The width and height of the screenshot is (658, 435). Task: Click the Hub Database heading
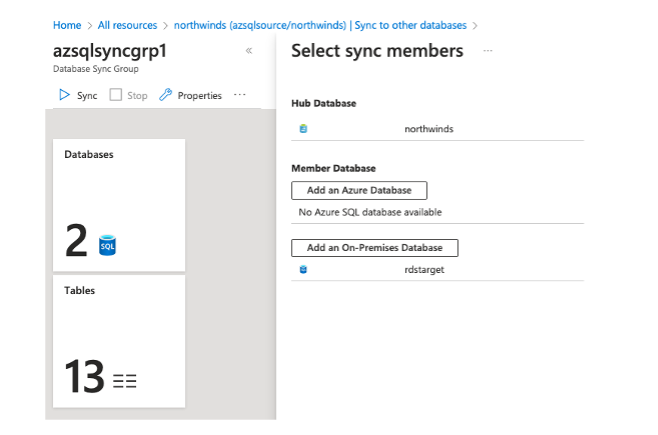click(324, 103)
